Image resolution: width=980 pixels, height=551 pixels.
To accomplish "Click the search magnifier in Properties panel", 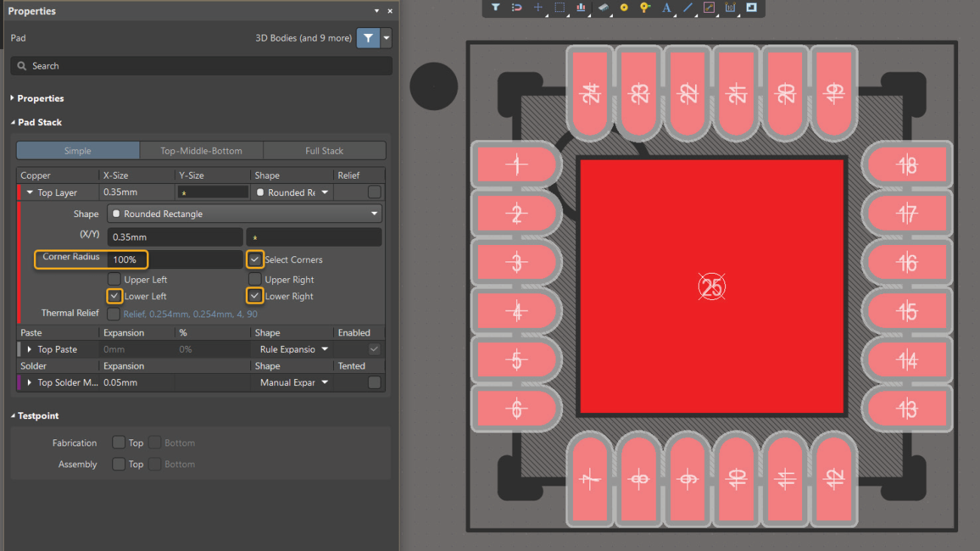I will tap(21, 66).
